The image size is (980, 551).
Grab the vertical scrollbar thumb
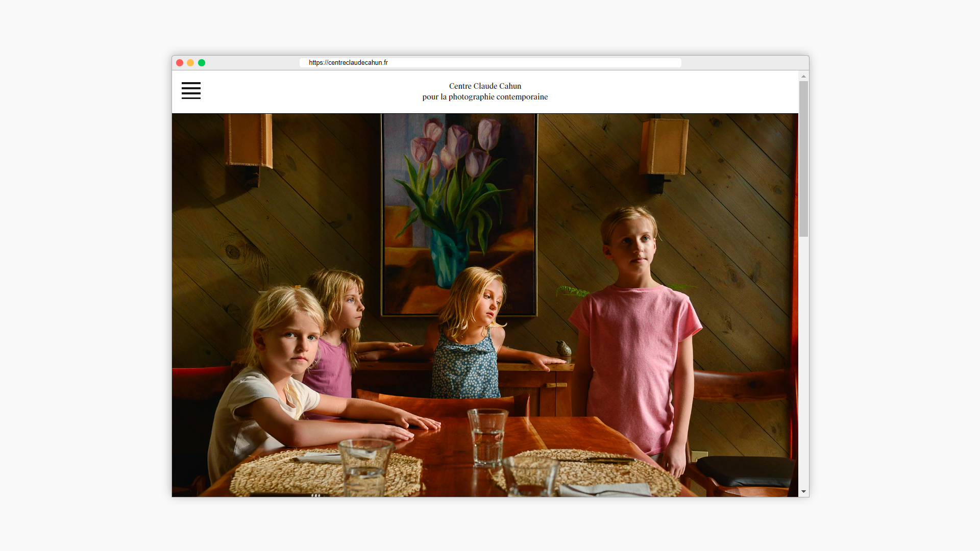click(803, 158)
